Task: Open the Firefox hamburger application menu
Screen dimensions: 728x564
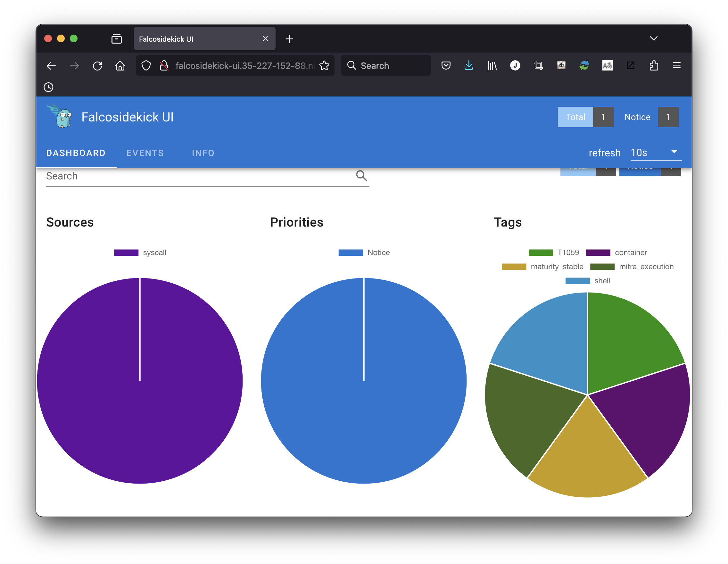Action: [x=677, y=65]
